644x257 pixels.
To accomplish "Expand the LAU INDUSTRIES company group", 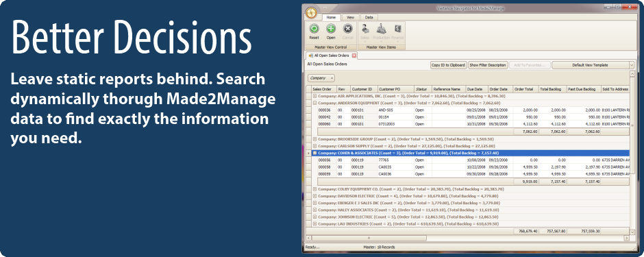I will (x=315, y=224).
